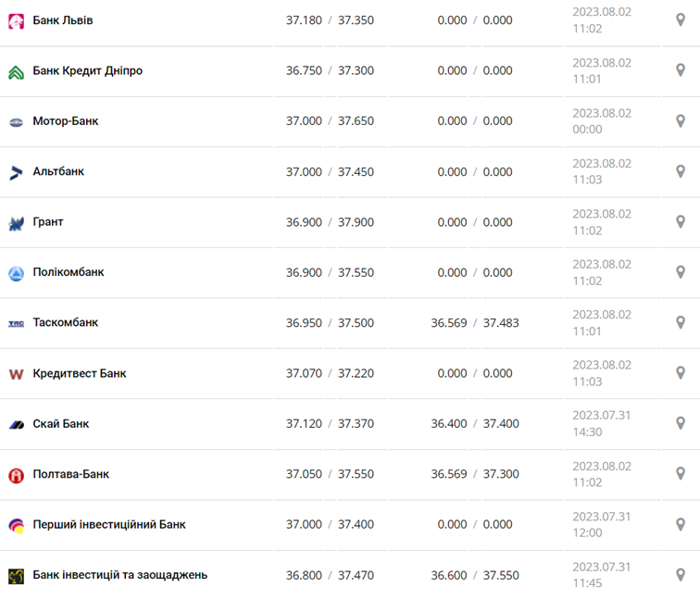Click the Скай Банк name link
This screenshot has width=700, height=600.
[60, 423]
